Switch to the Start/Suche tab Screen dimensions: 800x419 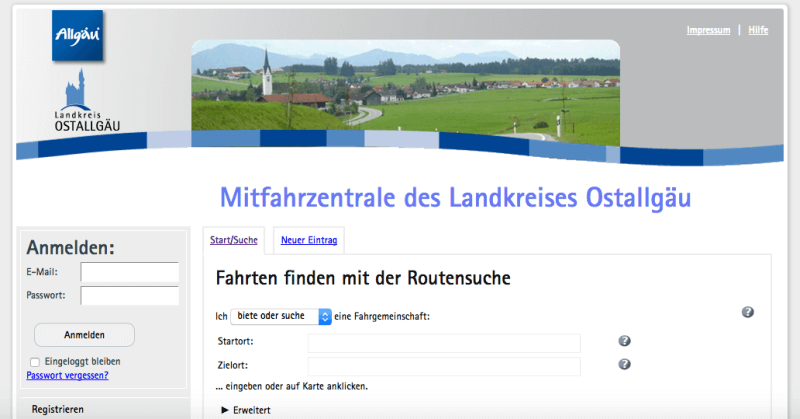(x=232, y=240)
